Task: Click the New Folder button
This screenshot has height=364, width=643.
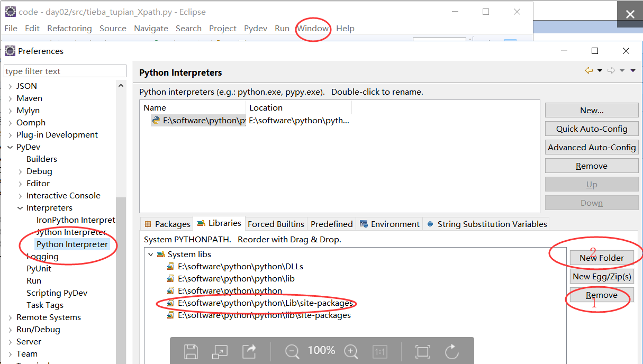Action: coord(602,258)
